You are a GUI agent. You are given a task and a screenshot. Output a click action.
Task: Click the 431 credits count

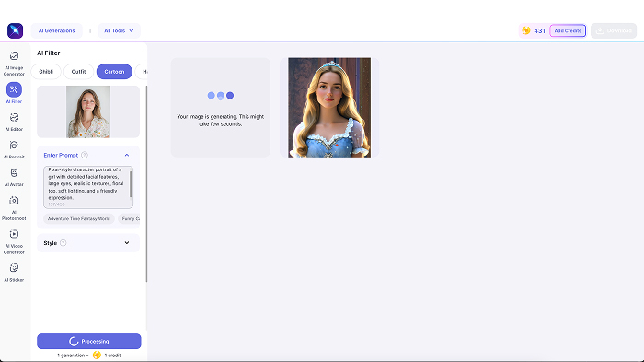539,30
